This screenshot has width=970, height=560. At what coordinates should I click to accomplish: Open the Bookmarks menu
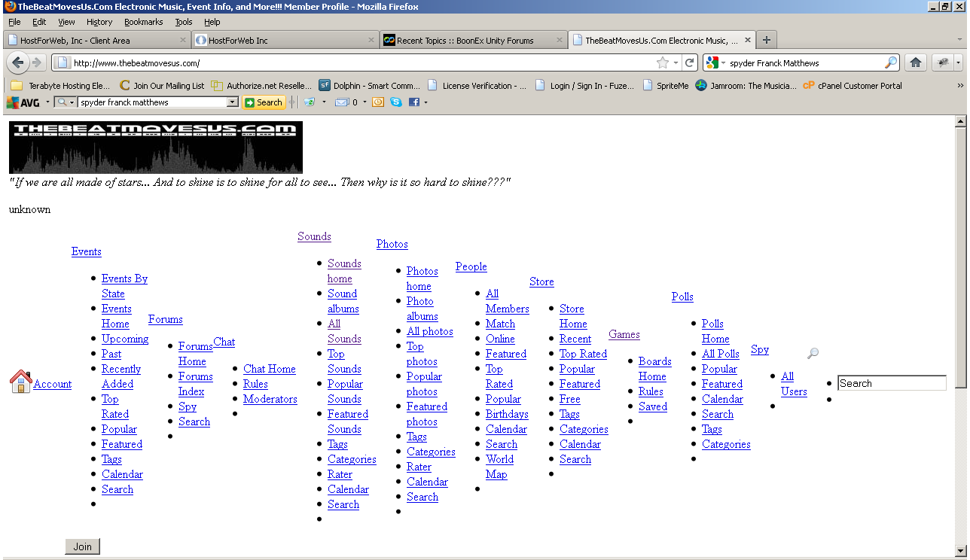tap(143, 22)
